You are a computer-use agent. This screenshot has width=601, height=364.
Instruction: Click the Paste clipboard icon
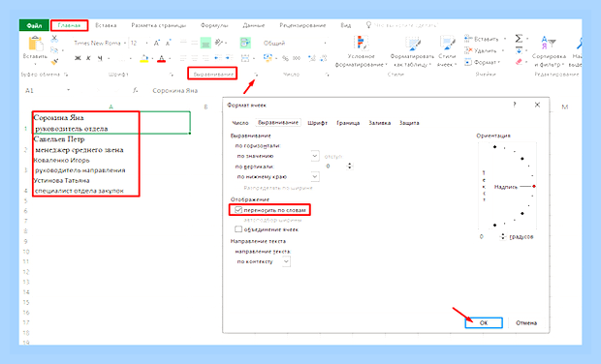click(36, 43)
